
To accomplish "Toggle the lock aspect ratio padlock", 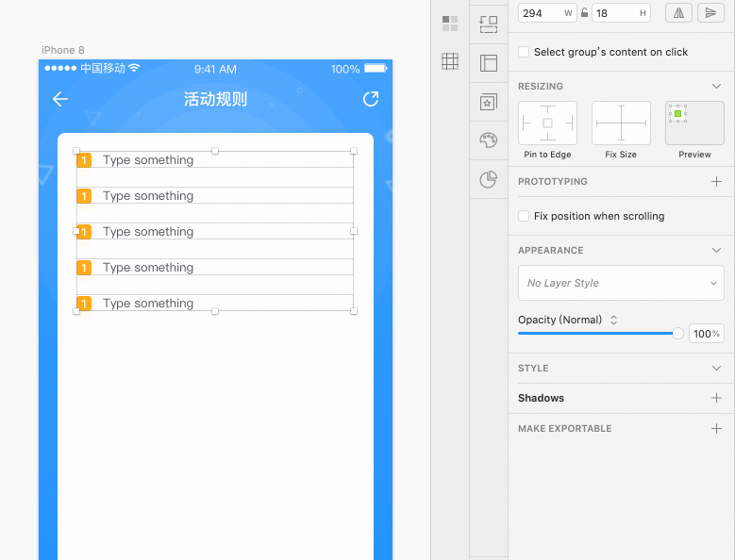I will coord(585,13).
